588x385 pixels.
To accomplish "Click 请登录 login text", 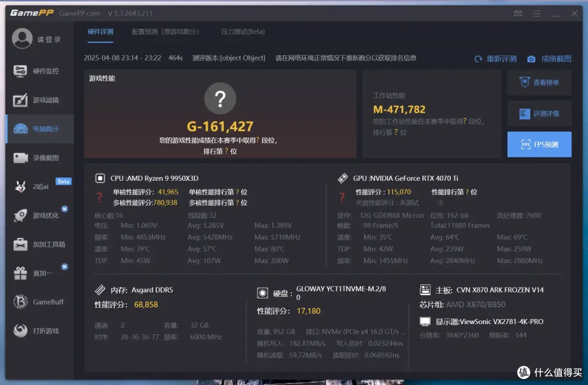I will coord(49,39).
